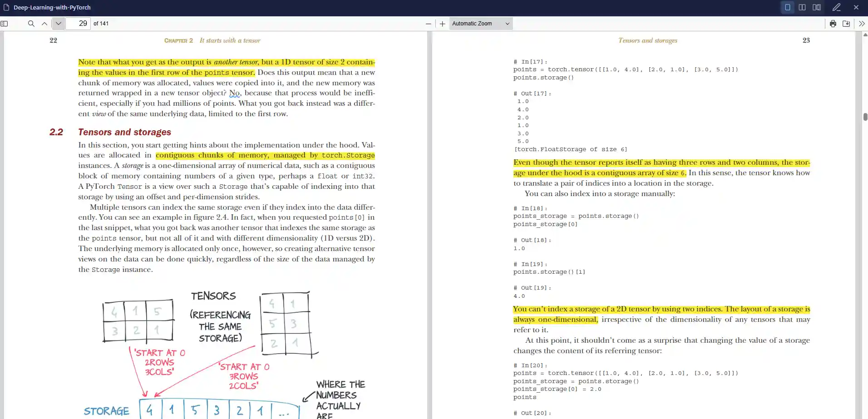Click page number 22 in the header

click(53, 40)
